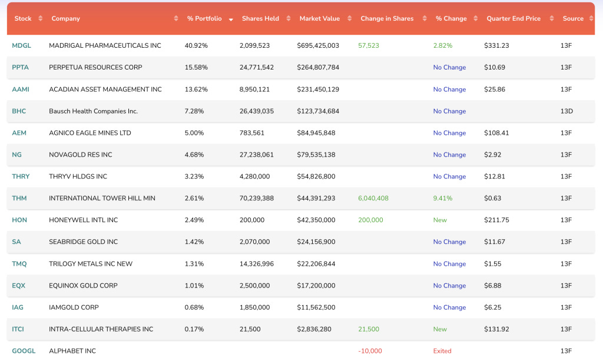Click the Company column header

(x=65, y=18)
